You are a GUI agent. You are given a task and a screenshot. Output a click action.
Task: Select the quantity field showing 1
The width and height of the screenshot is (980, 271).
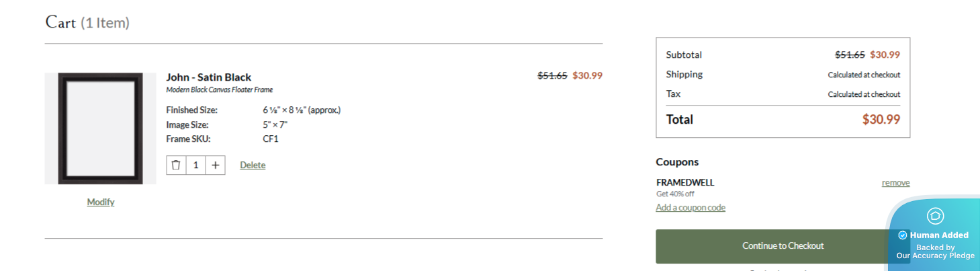pos(195,165)
